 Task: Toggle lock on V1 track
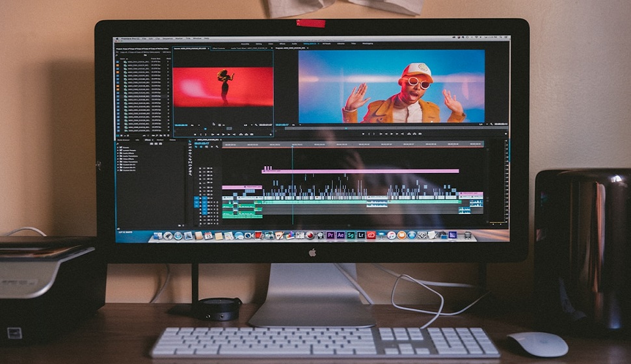click(200, 198)
